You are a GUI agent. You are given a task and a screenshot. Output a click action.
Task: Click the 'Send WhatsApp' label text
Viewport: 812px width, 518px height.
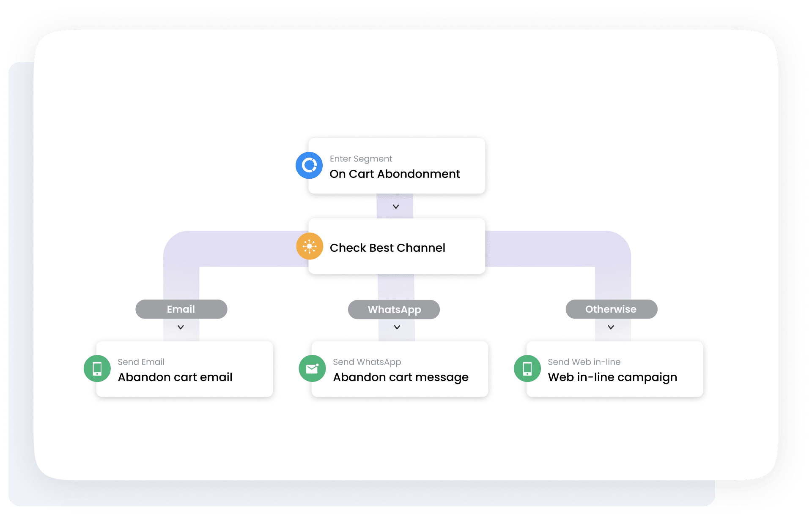tap(367, 363)
